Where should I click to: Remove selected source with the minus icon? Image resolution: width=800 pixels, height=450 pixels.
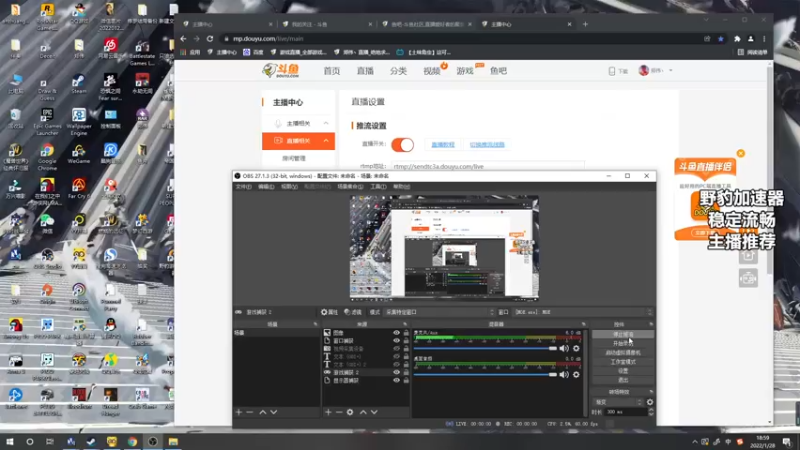click(x=339, y=412)
